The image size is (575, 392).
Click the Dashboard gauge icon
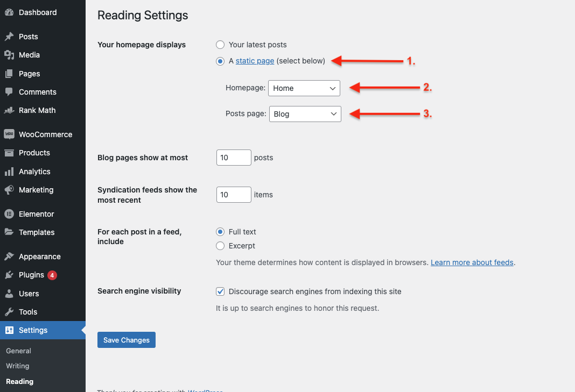point(9,12)
